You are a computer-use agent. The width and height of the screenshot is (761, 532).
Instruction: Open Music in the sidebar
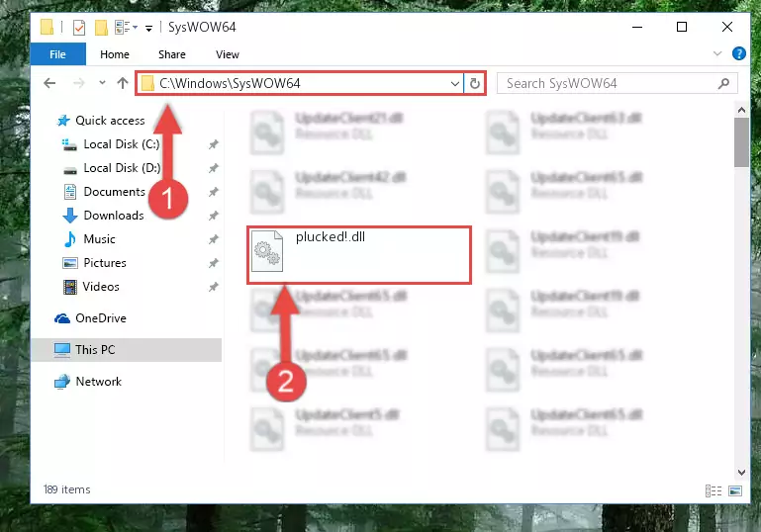coord(89,239)
